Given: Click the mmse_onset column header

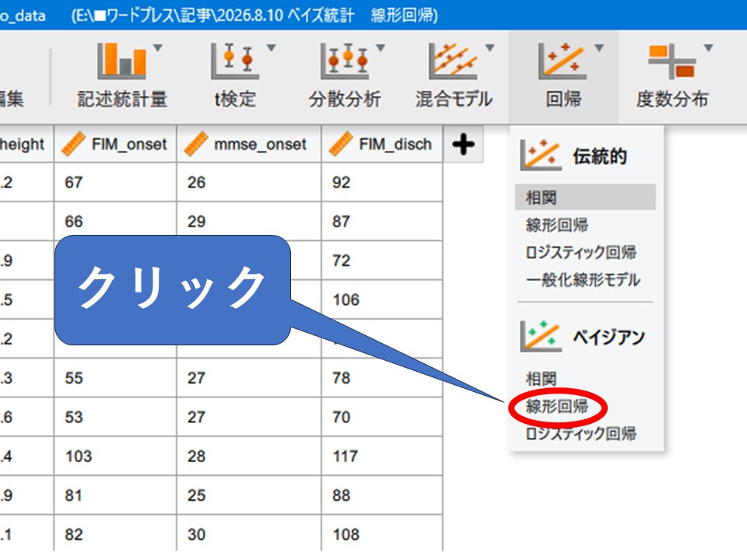Looking at the screenshot, I should tap(249, 144).
